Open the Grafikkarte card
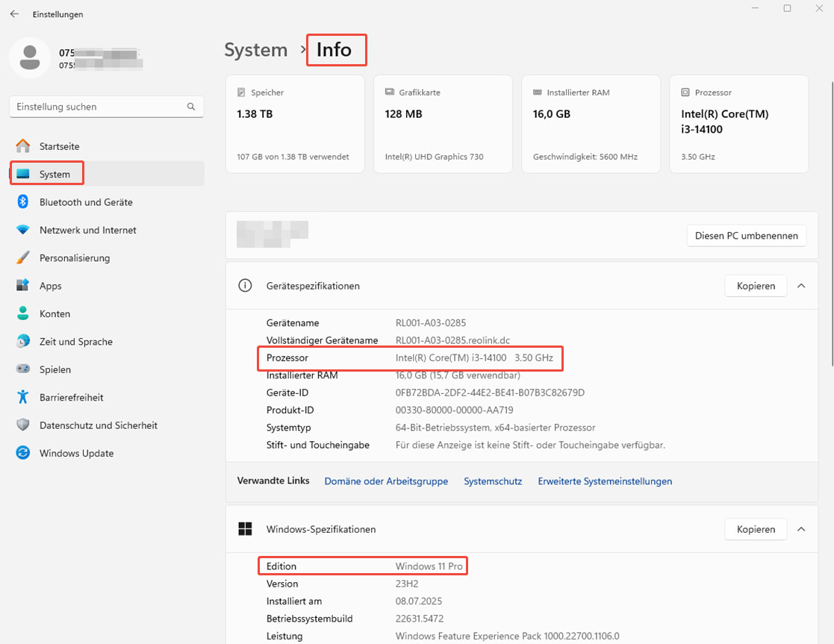 tap(443, 124)
